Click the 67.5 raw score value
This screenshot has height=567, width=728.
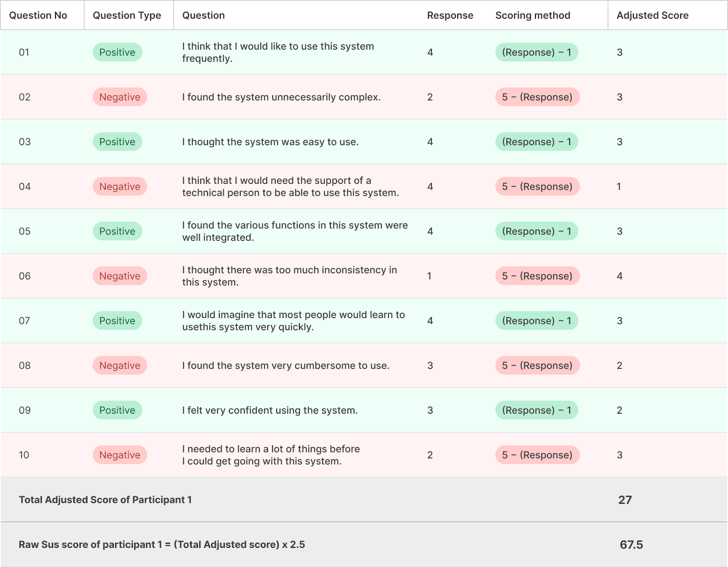[x=632, y=544]
